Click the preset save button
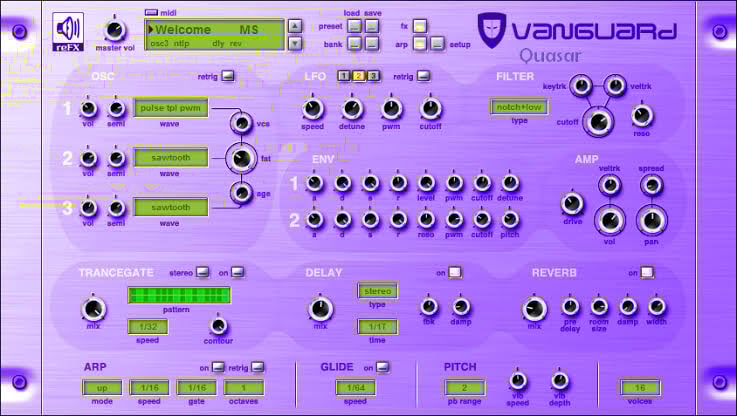Viewport: 737px width, 416px height. point(371,26)
